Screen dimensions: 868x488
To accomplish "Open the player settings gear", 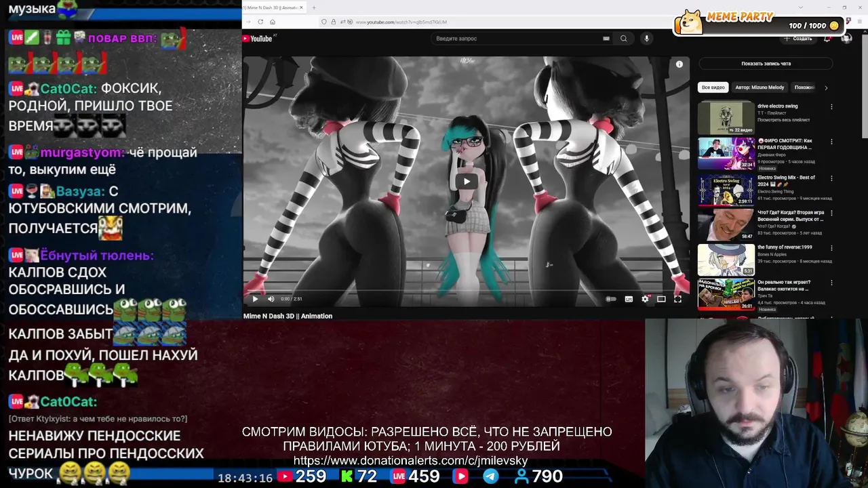I will coord(645,299).
